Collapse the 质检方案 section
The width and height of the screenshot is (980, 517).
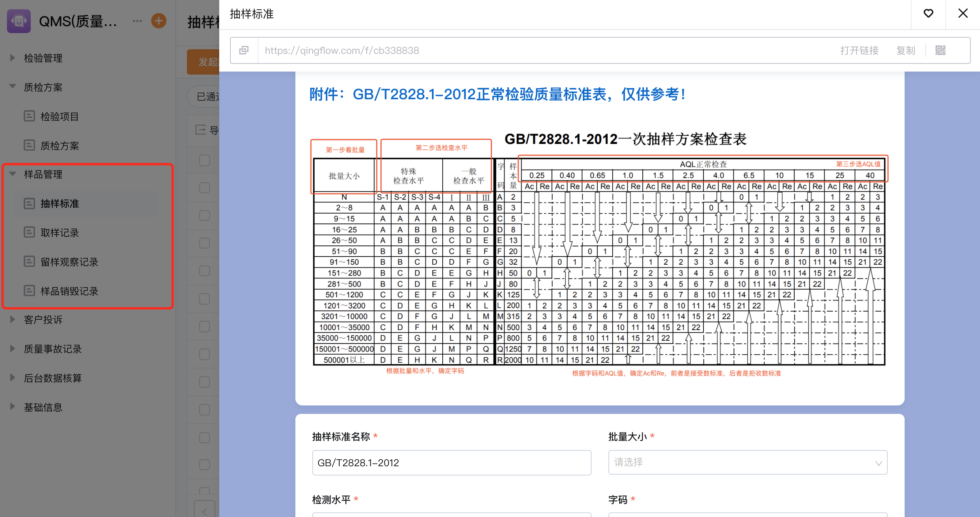12,87
